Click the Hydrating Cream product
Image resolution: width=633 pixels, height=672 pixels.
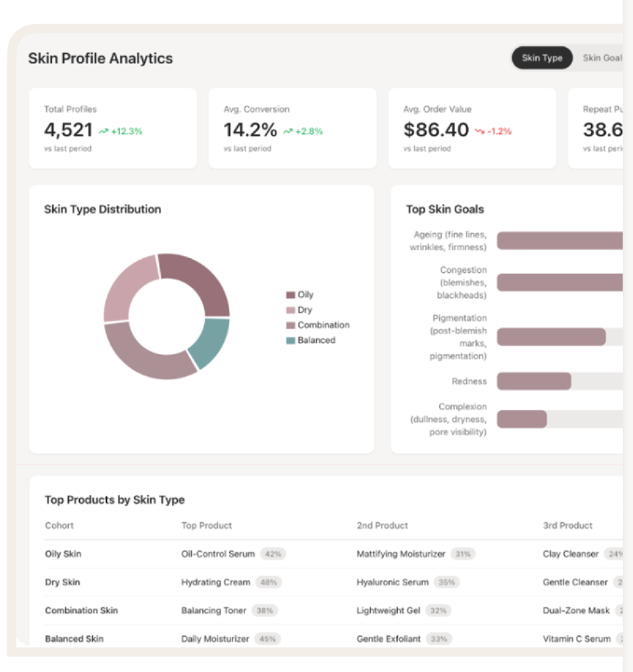coord(216,582)
